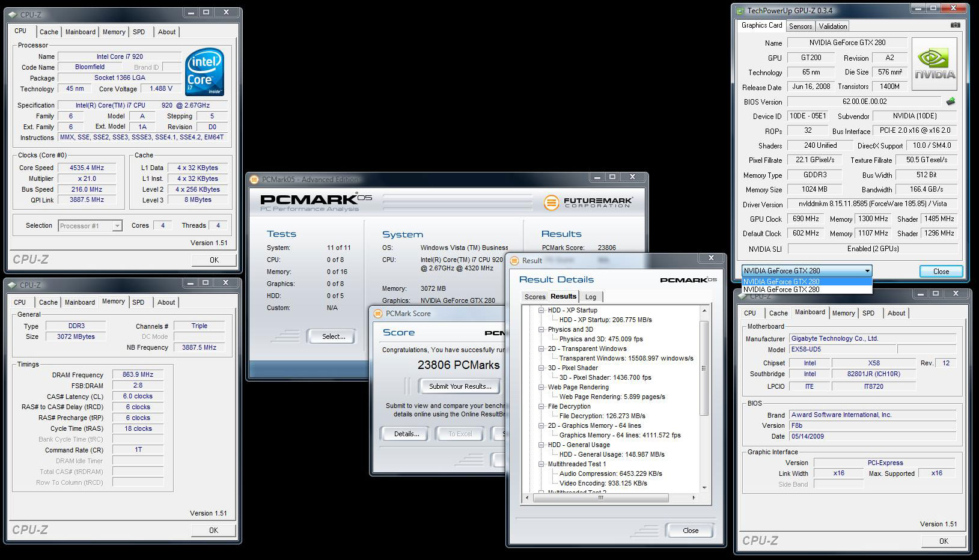Click the CAS# Latency 6.0 clocks value
The width and height of the screenshot is (979, 560).
(138, 397)
